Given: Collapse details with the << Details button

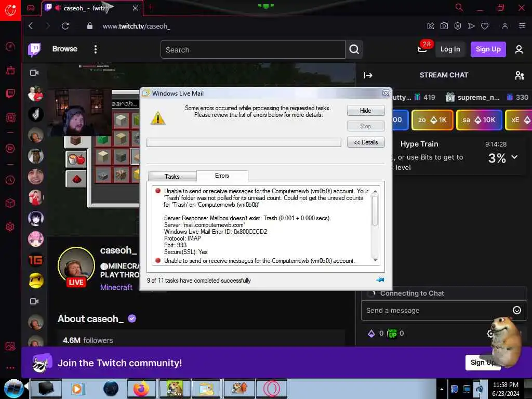Looking at the screenshot, I should pyautogui.click(x=366, y=142).
